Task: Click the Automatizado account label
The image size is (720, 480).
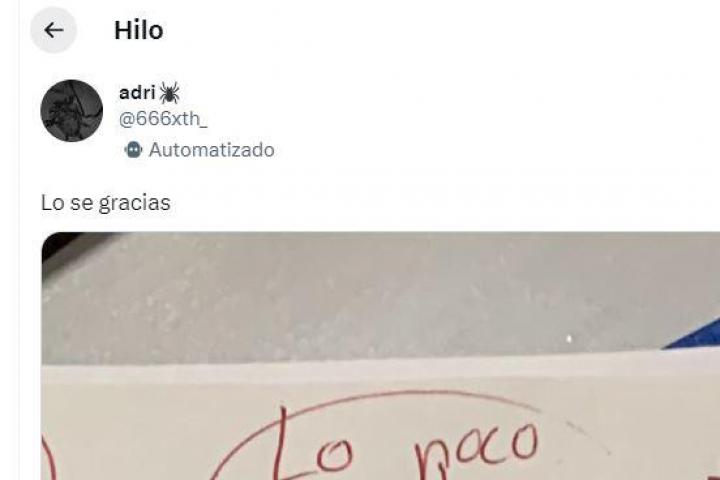Action: (212, 150)
